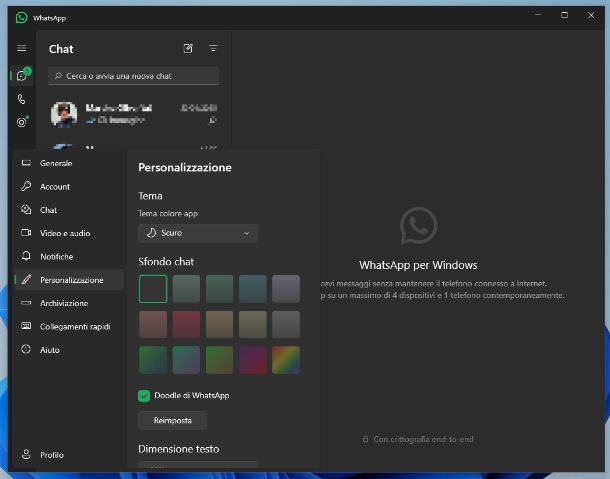
Task: Open Collegamenti rapidi settings
Action: [69, 326]
